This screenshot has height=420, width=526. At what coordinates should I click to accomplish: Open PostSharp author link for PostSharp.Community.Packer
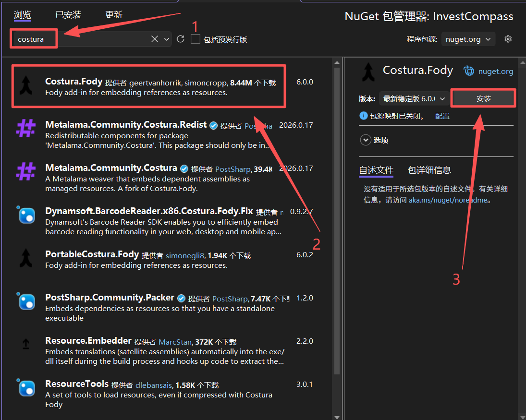[230, 299]
